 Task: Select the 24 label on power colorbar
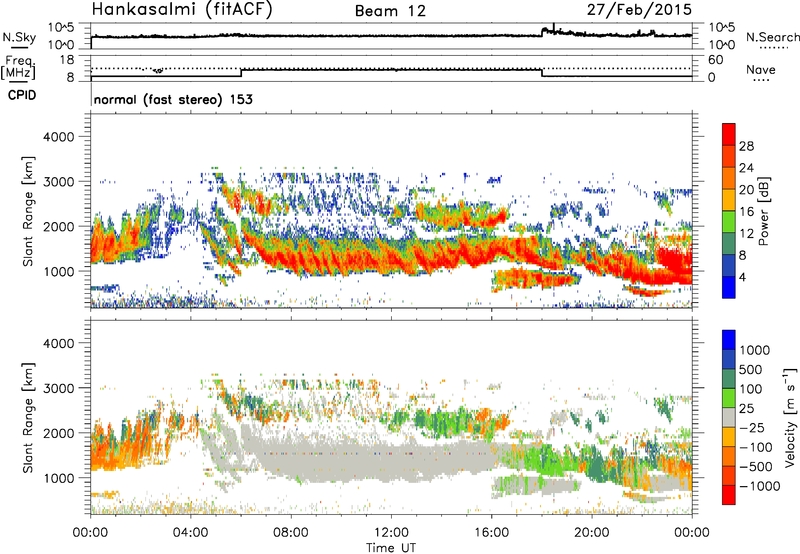tap(746, 168)
